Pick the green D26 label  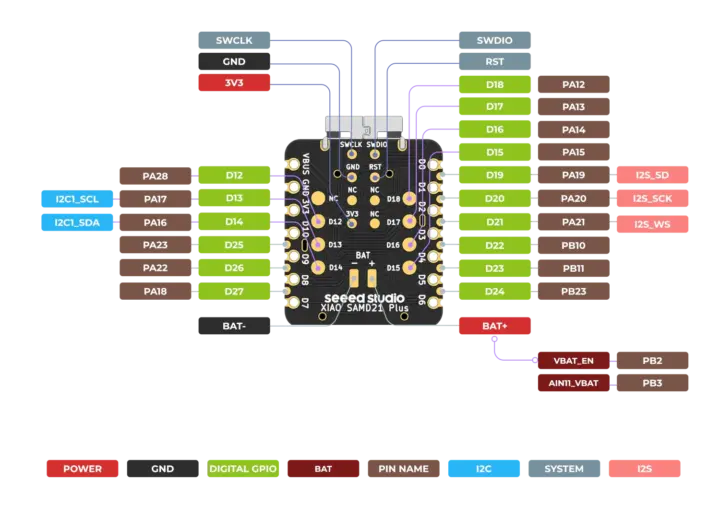(x=234, y=268)
